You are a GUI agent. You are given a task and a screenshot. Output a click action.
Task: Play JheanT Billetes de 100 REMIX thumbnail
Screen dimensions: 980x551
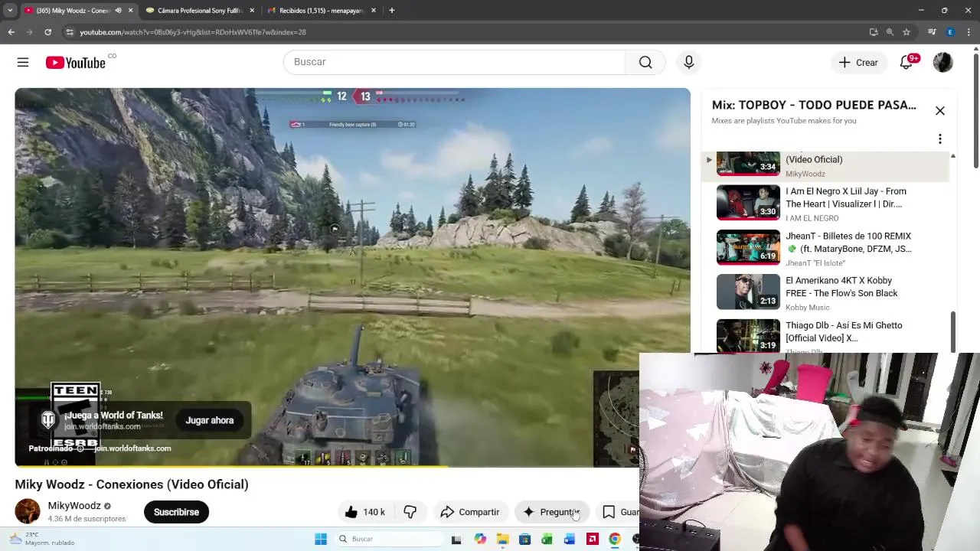(748, 247)
